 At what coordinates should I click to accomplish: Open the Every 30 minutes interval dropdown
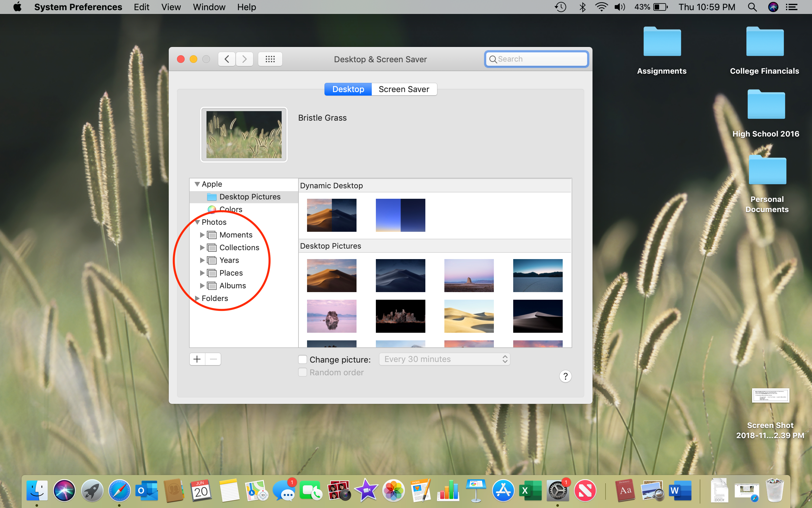tap(444, 359)
